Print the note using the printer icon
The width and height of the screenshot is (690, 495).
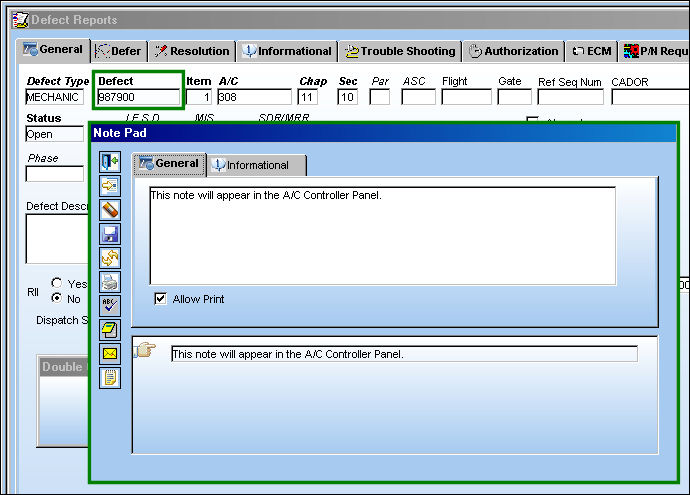110,282
